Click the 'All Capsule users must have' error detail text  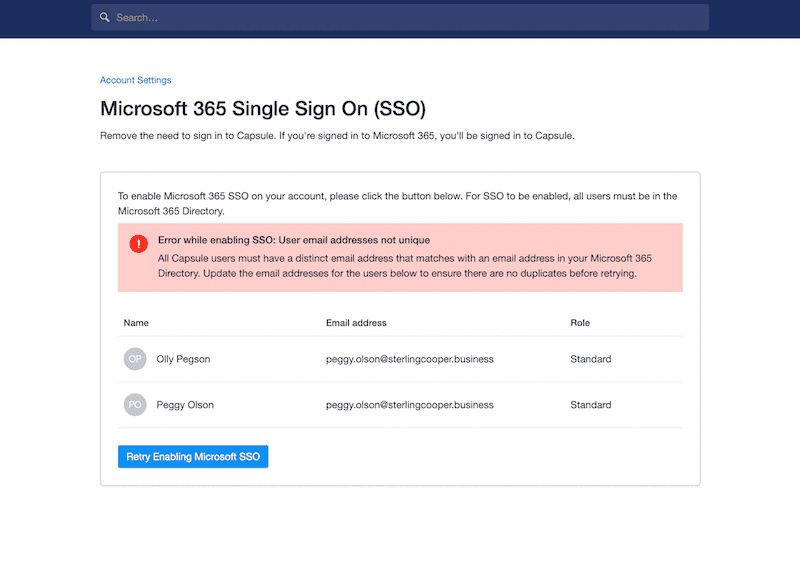point(405,266)
